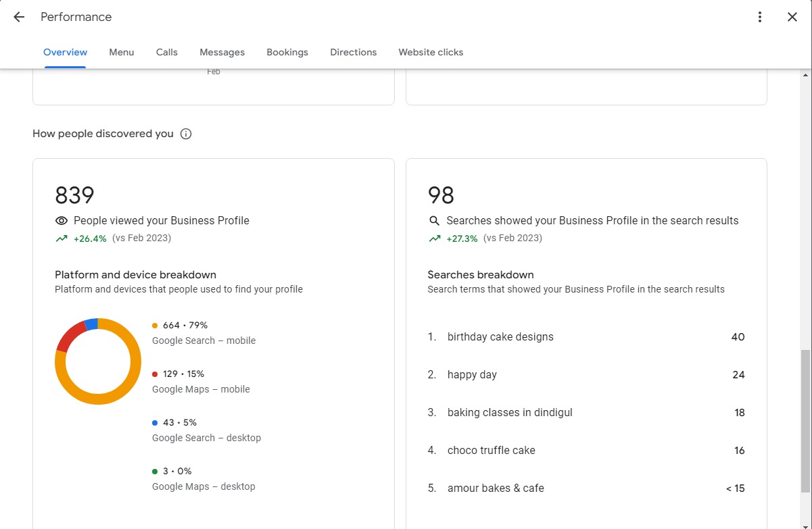
Task: Select the 'choco truffle cake' search term
Action: click(x=492, y=451)
